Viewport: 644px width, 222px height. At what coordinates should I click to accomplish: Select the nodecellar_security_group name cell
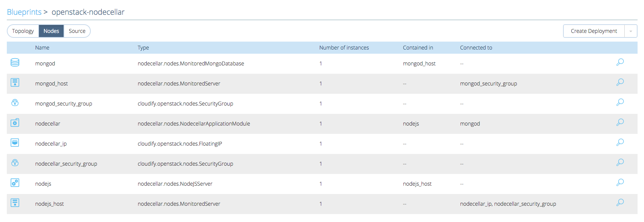pos(66,164)
